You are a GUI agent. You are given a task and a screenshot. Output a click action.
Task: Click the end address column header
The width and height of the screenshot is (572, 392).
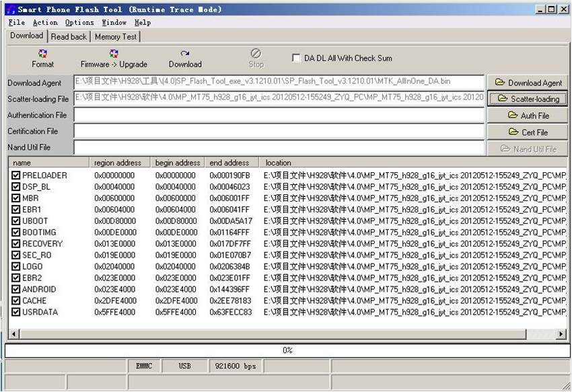[231, 163]
